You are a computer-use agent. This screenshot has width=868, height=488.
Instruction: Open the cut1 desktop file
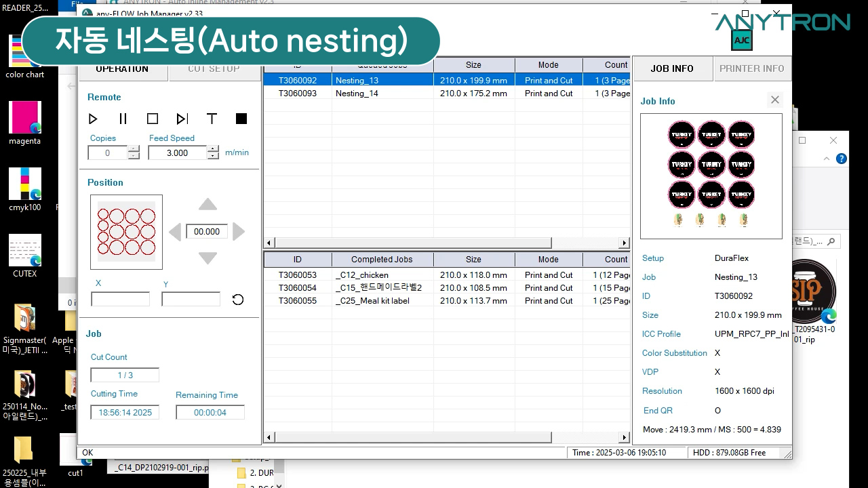click(x=75, y=455)
